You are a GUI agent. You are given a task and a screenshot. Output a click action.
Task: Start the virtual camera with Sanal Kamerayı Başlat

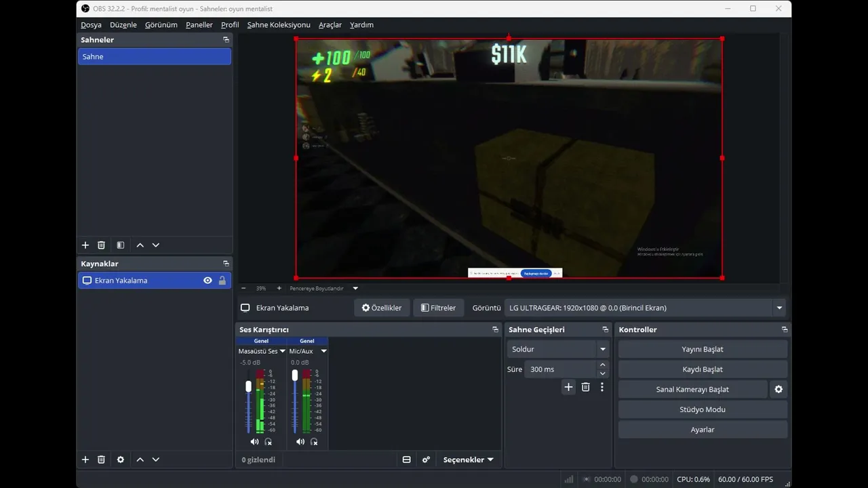tap(692, 390)
